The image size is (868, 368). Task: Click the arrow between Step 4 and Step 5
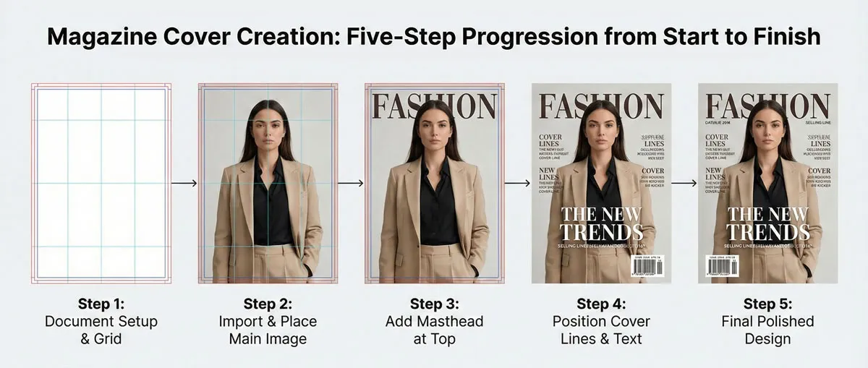(684, 184)
